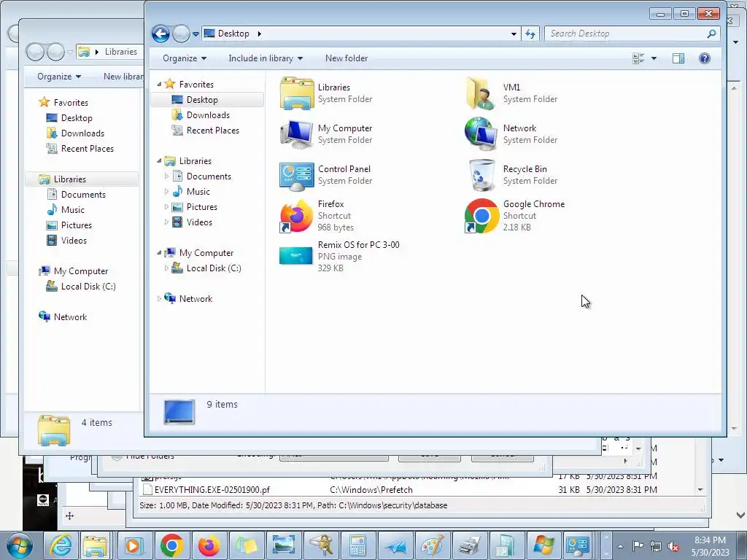The height and width of the screenshot is (560, 747).
Task: Select Downloads in Desktop window's Favorites
Action: pos(208,115)
